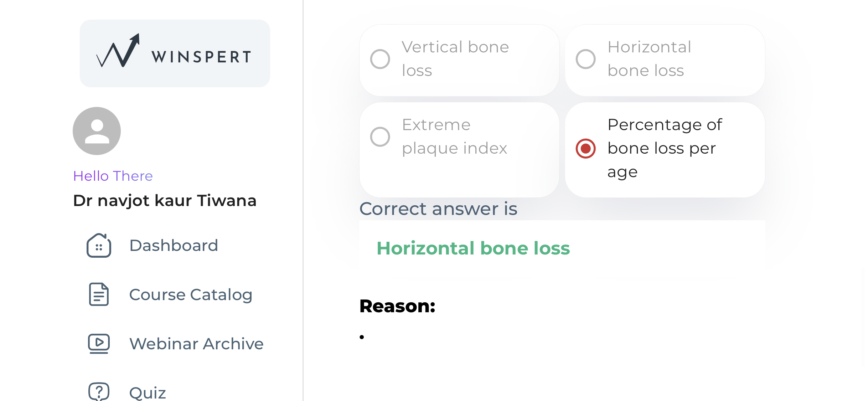Viewport: 868px width, 401px height.
Task: Click the Vertical bone loss option text
Action: click(x=455, y=59)
